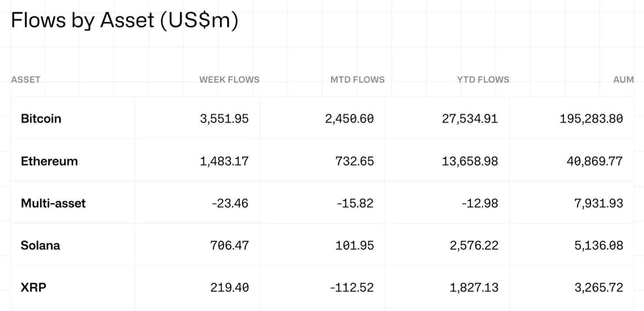Click the ASSET column header

pos(26,80)
